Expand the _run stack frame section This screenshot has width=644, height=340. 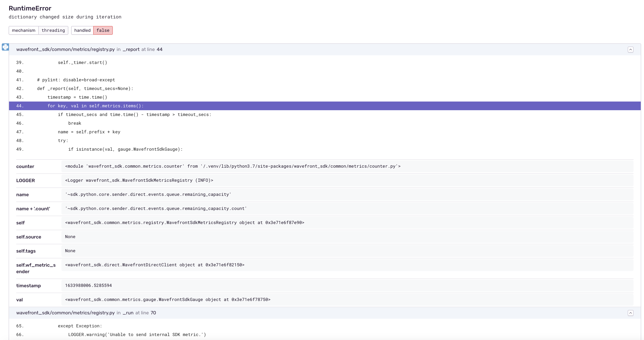pos(631,313)
